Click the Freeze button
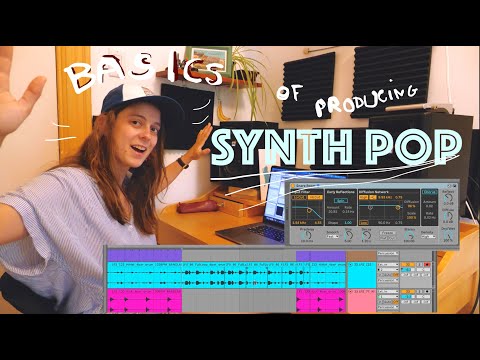Image resolution: width=480 pixels, height=360 pixels. pyautogui.click(x=387, y=233)
